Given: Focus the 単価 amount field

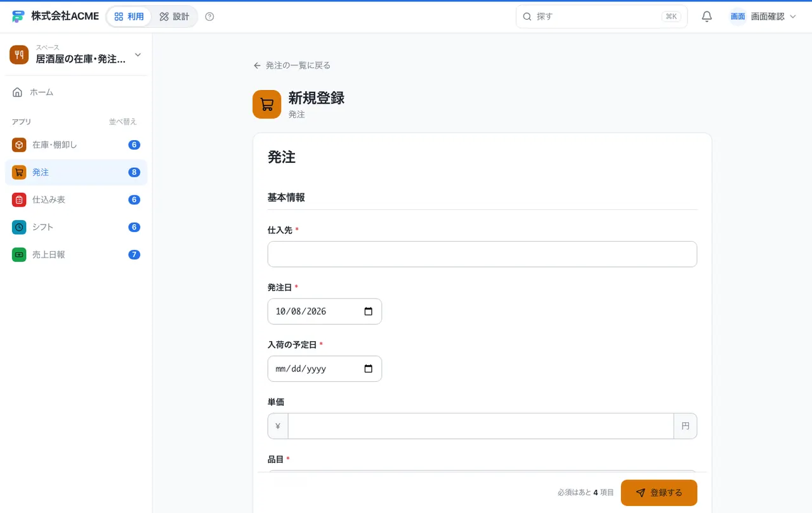Looking at the screenshot, I should click(x=481, y=426).
